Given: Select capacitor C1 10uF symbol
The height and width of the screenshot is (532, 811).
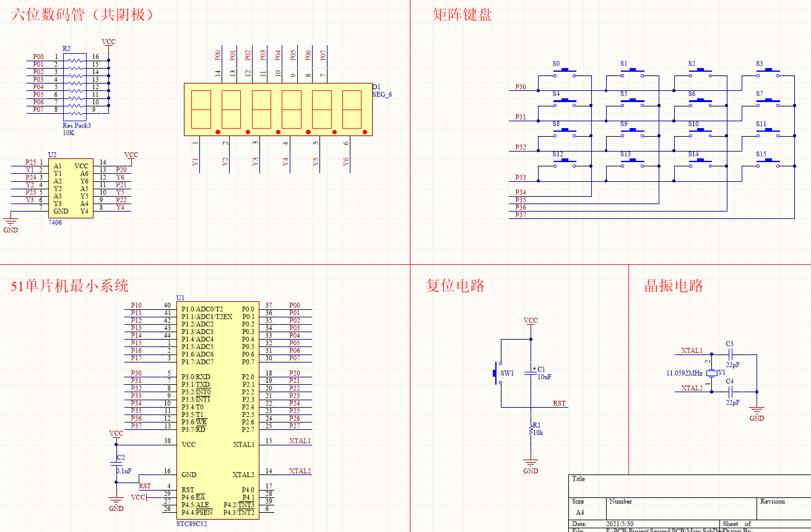Looking at the screenshot, I should (x=531, y=372).
